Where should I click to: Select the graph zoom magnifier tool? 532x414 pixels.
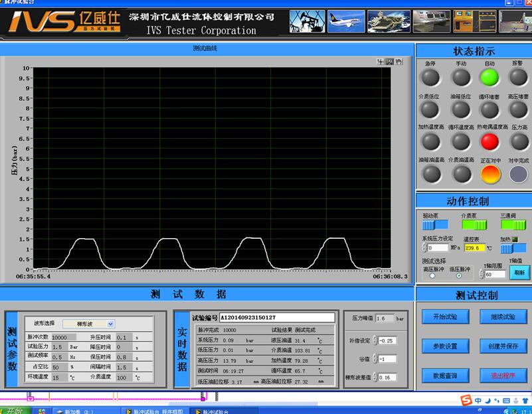389,62
